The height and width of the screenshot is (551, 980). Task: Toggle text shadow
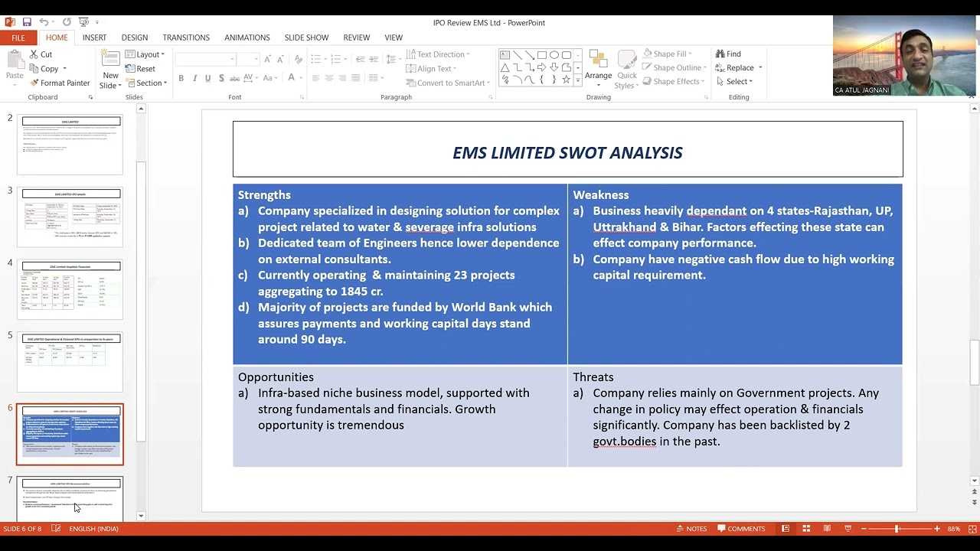[221, 78]
